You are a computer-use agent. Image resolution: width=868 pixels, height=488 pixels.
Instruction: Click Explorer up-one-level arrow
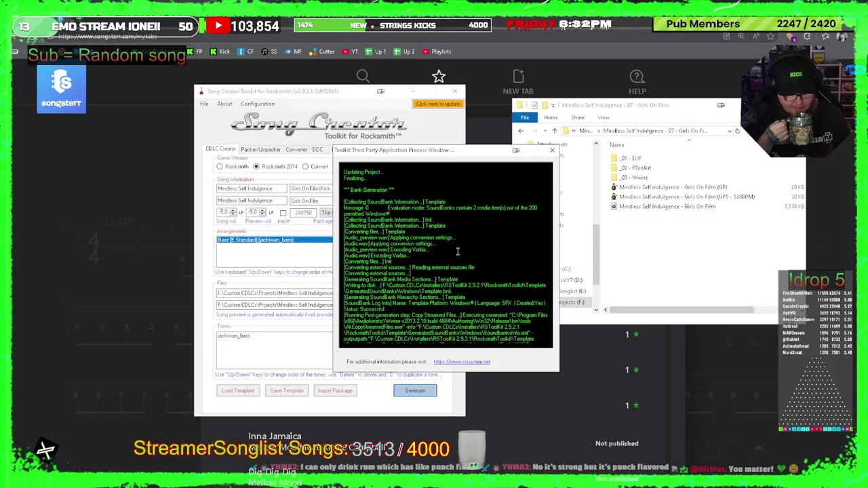(554, 131)
